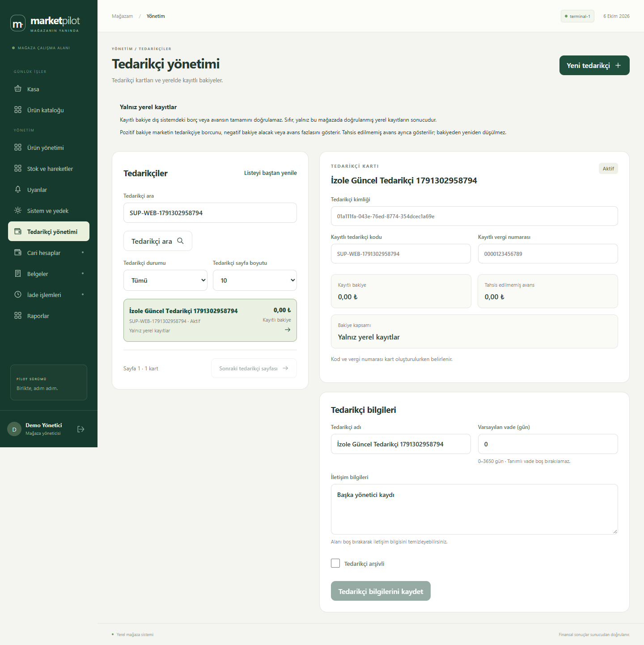
Task: Click the "6 Ekim 2026" date
Action: click(x=616, y=16)
